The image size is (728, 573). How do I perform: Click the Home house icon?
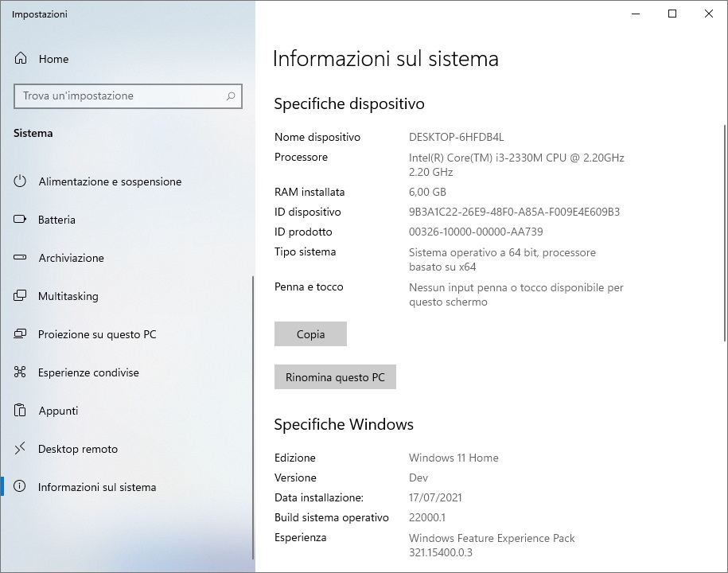pyautogui.click(x=21, y=59)
